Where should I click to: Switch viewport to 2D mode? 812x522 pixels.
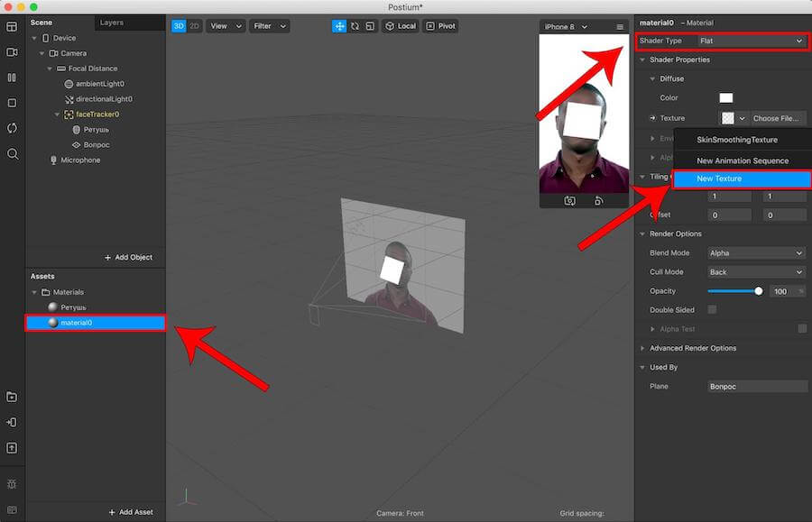point(194,26)
